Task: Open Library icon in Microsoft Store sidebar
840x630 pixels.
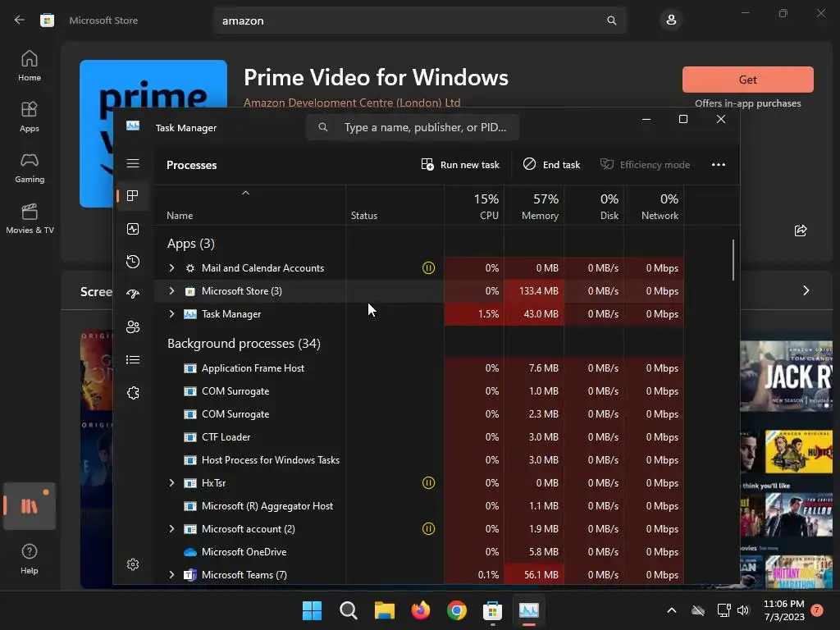Action: 30,506
